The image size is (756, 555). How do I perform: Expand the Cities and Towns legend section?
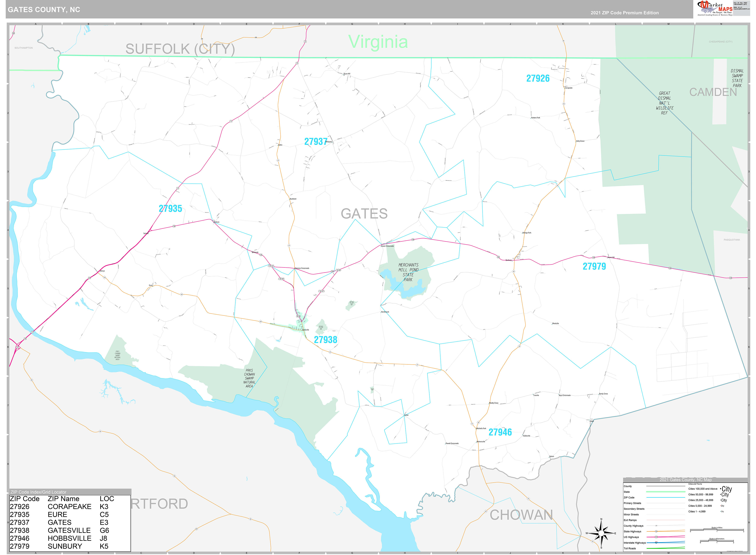696,484
